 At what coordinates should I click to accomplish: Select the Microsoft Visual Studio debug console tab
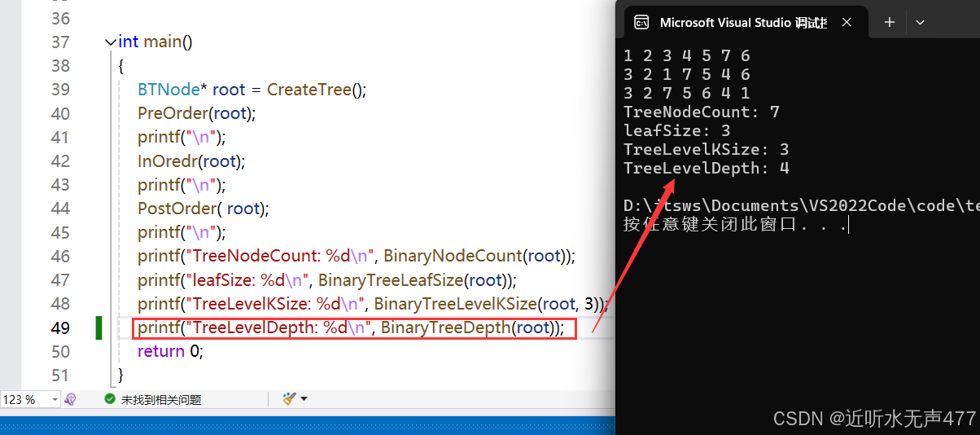742,23
